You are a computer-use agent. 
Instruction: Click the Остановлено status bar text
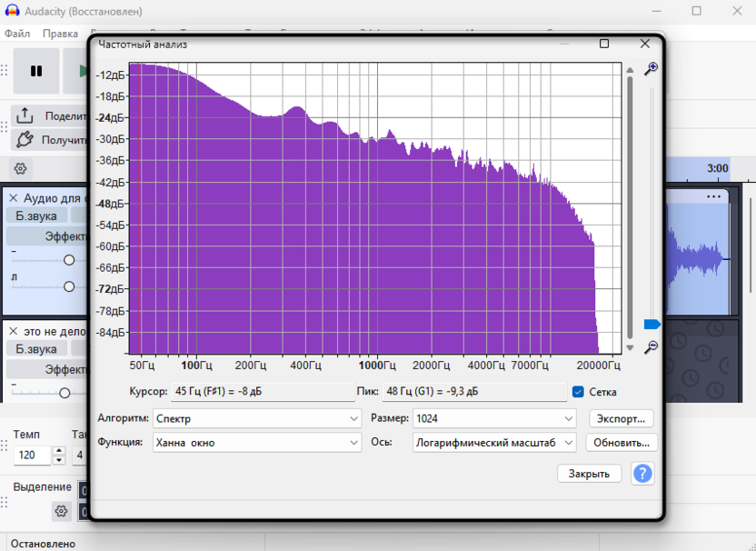(x=43, y=544)
